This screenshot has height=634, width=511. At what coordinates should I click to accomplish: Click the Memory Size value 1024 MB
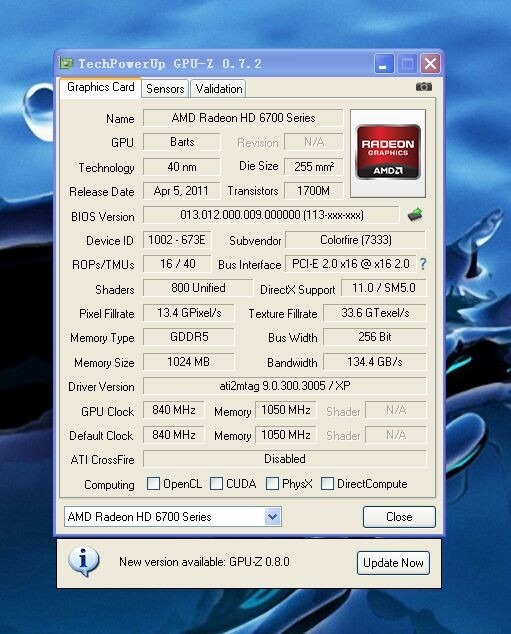click(189, 361)
